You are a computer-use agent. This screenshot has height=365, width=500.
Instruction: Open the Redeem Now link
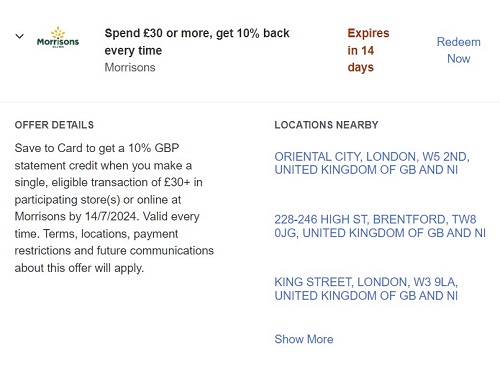[x=459, y=50]
